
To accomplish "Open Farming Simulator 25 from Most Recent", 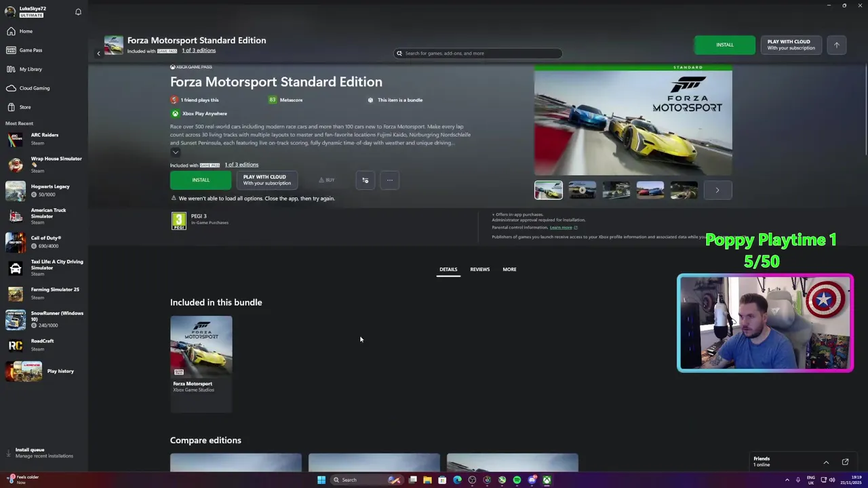I will click(x=43, y=293).
